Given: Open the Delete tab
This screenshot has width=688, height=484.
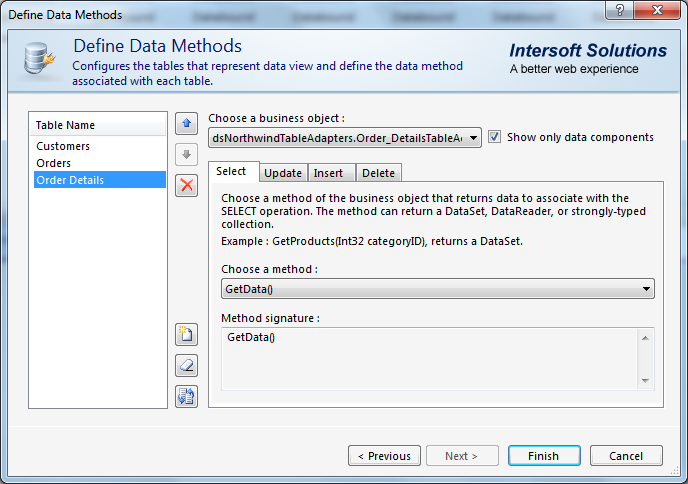Looking at the screenshot, I should coord(378,173).
